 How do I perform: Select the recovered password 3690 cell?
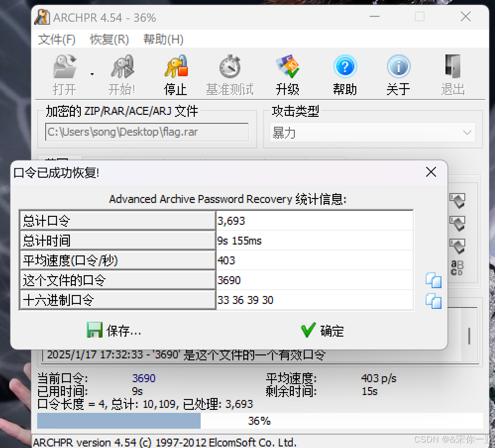(x=315, y=280)
